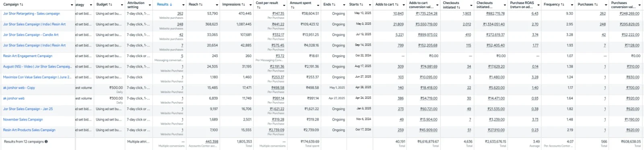Sort by the Campaign column sort arrows
Image resolution: width=644 pixels, height=150 pixels.
[x=21, y=4]
